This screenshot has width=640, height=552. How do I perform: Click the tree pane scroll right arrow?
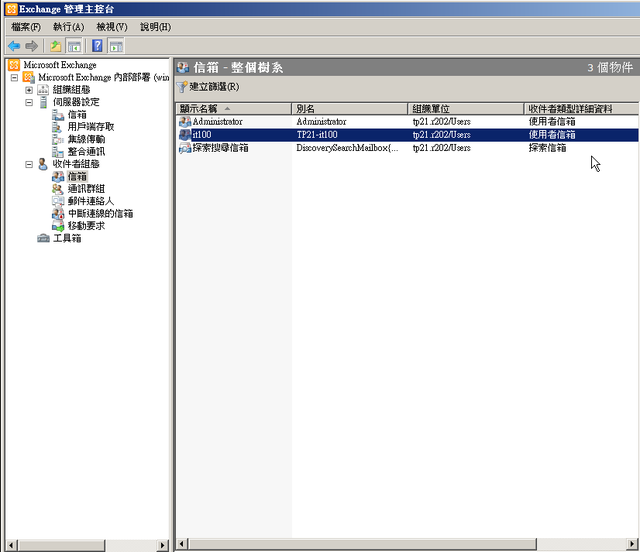[162, 545]
